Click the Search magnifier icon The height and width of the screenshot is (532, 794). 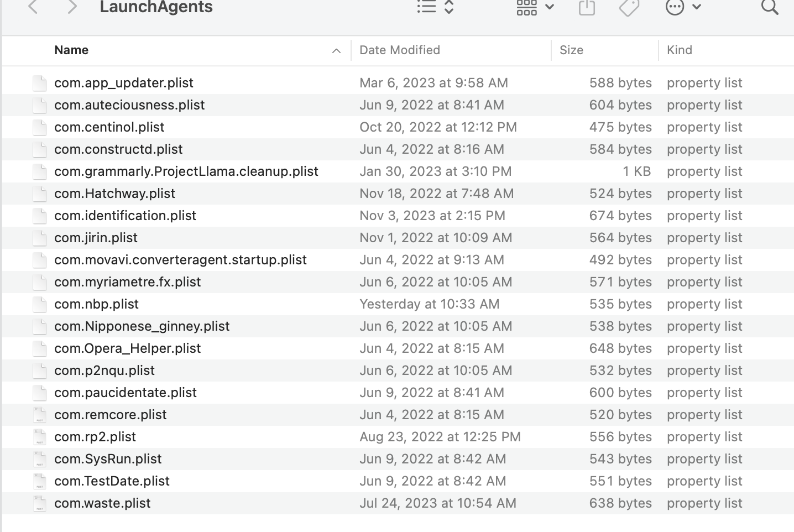click(x=769, y=7)
